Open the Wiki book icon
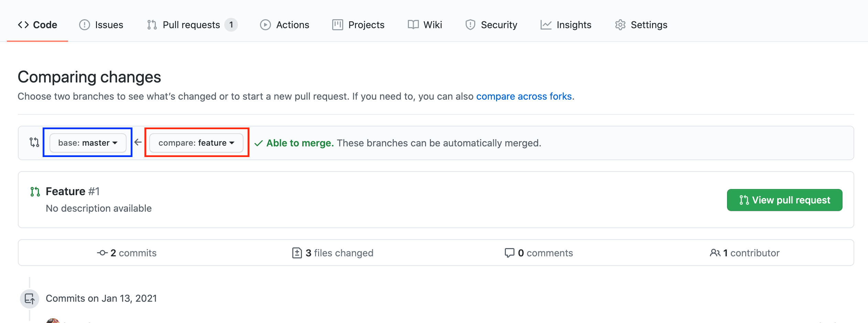The height and width of the screenshot is (323, 868). 414,24
